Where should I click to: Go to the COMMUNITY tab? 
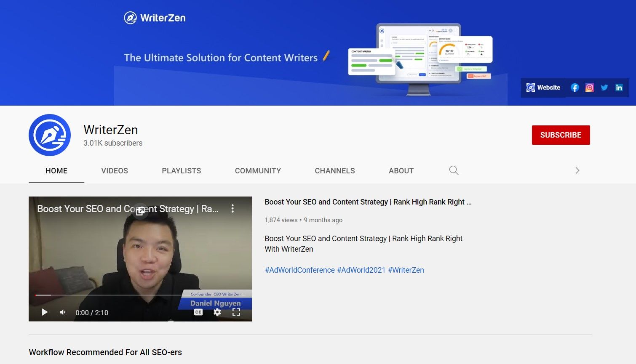[x=258, y=171]
